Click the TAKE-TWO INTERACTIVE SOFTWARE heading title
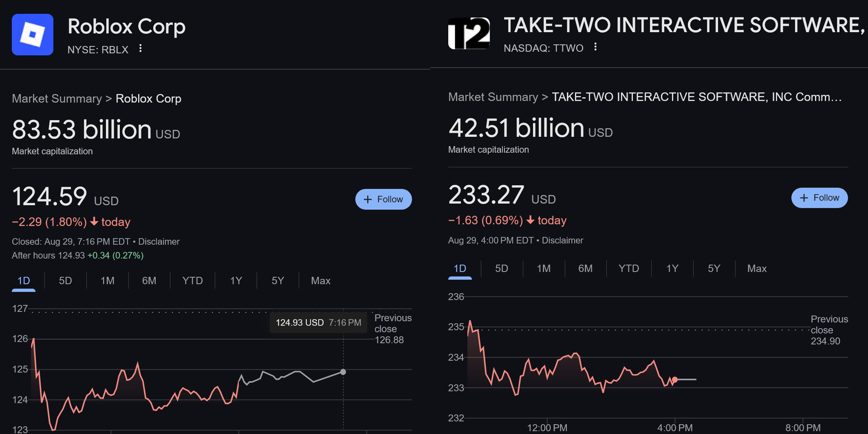This screenshot has width=868, height=434. coord(684,25)
